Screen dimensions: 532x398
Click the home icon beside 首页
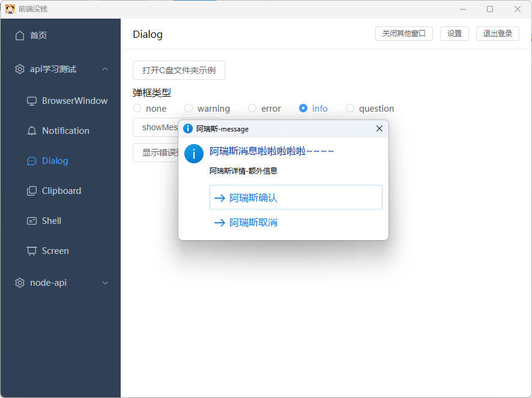tap(20, 35)
